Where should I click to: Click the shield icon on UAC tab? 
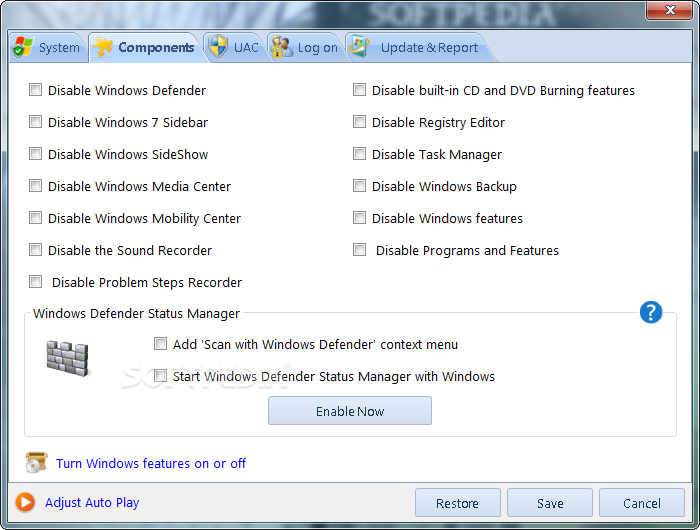[218, 46]
